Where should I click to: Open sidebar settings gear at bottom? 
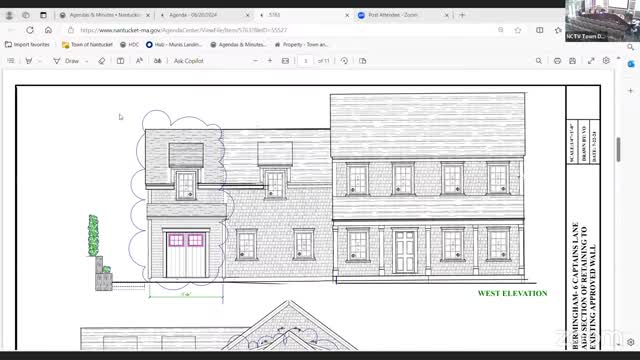pyautogui.click(x=631, y=342)
